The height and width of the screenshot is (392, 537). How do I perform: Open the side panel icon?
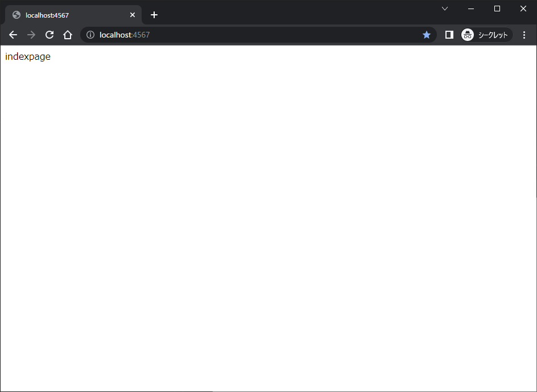click(449, 35)
